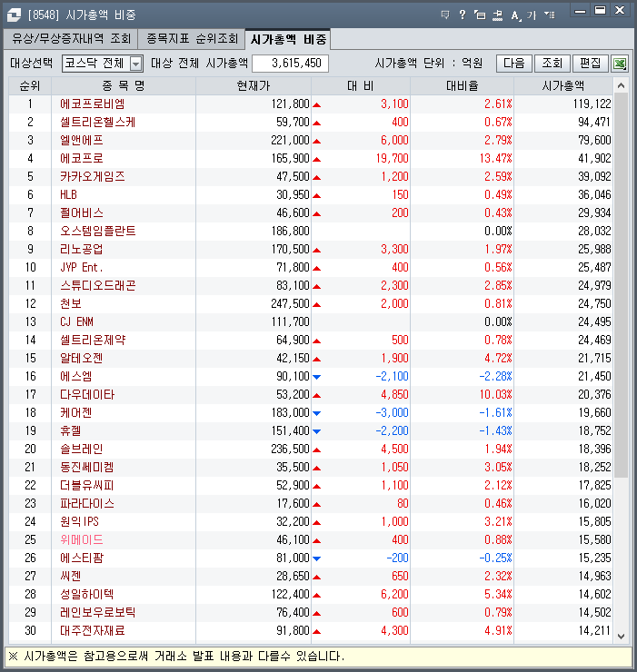
Task: Switch to 종목지표 순위조회 tab
Action: tap(192, 39)
